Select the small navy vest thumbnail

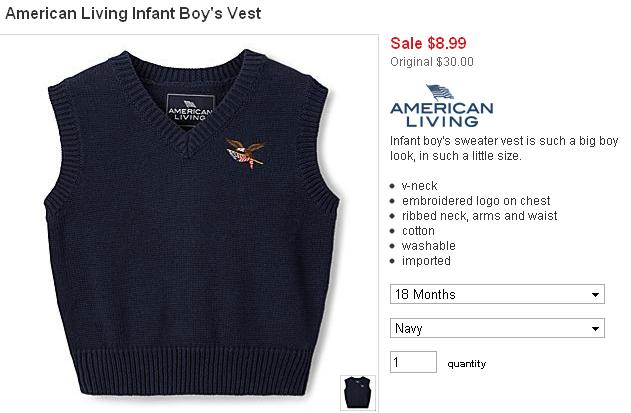pyautogui.click(x=358, y=393)
